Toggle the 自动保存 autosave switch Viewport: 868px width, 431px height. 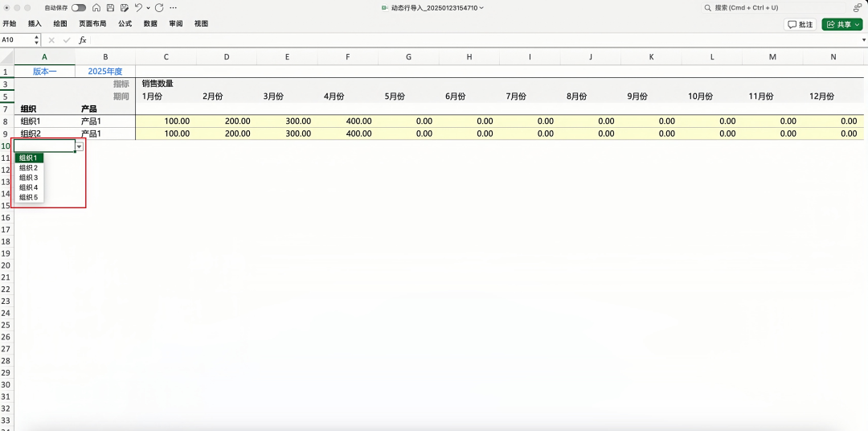[79, 8]
